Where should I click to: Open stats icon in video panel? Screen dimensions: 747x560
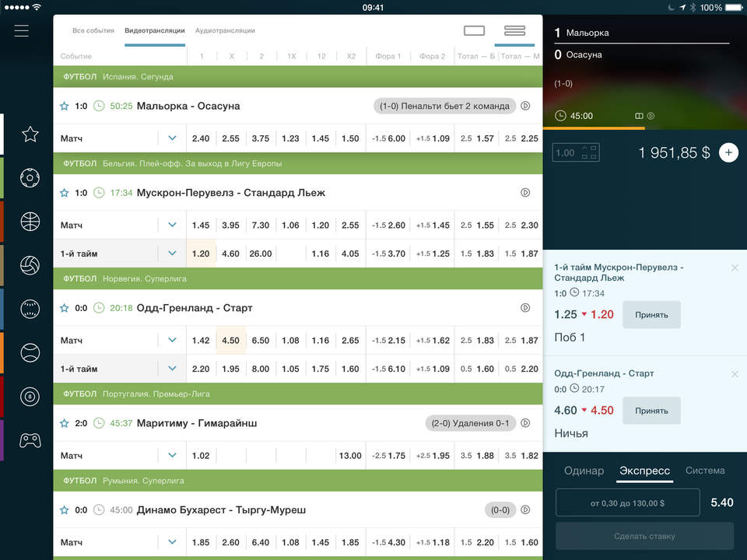[x=639, y=116]
